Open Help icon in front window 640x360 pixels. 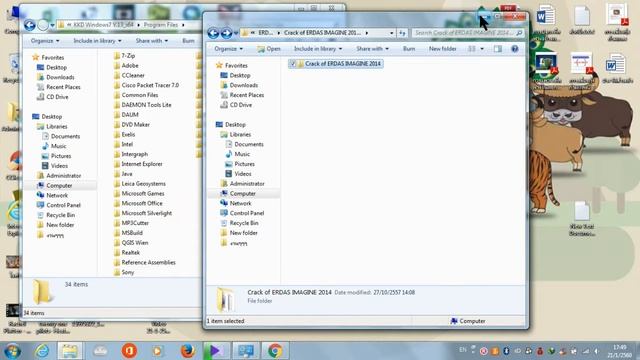point(515,49)
